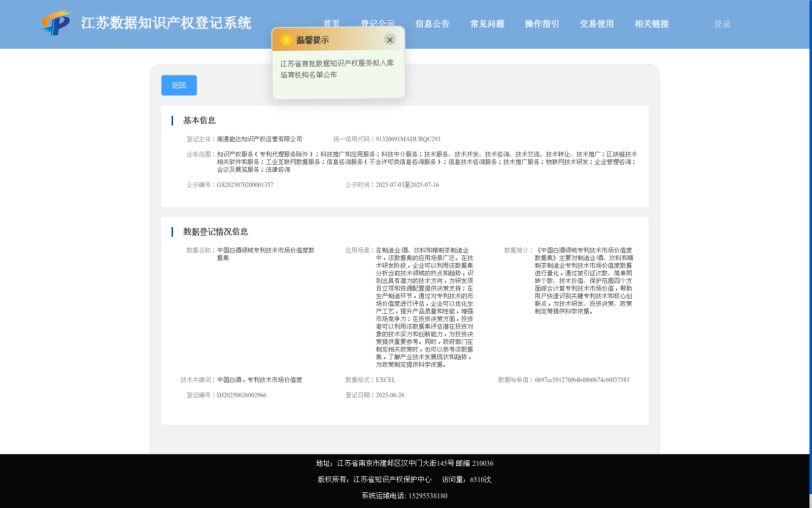The height and width of the screenshot is (508, 812).
Task: Open the 登记公示 menu item
Action: pos(378,24)
